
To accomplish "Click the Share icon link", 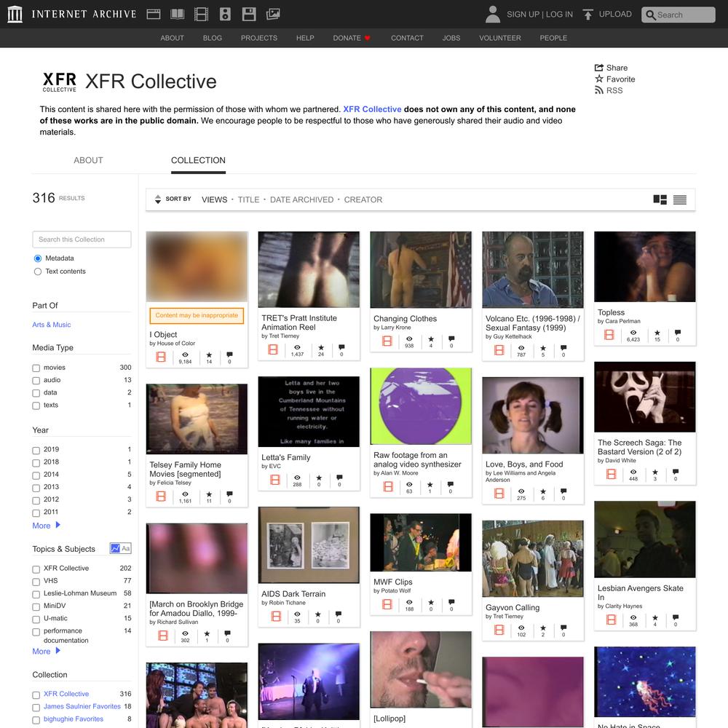I will 599,67.
